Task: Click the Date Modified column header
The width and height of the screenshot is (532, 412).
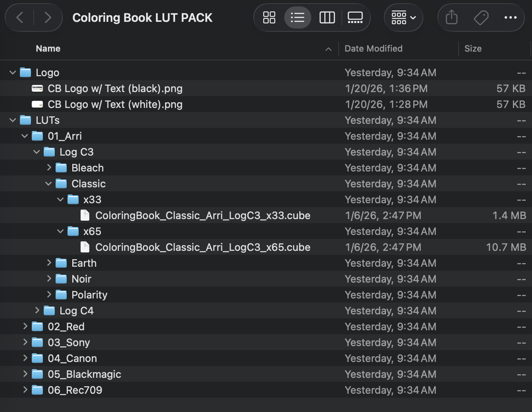Action: (373, 48)
